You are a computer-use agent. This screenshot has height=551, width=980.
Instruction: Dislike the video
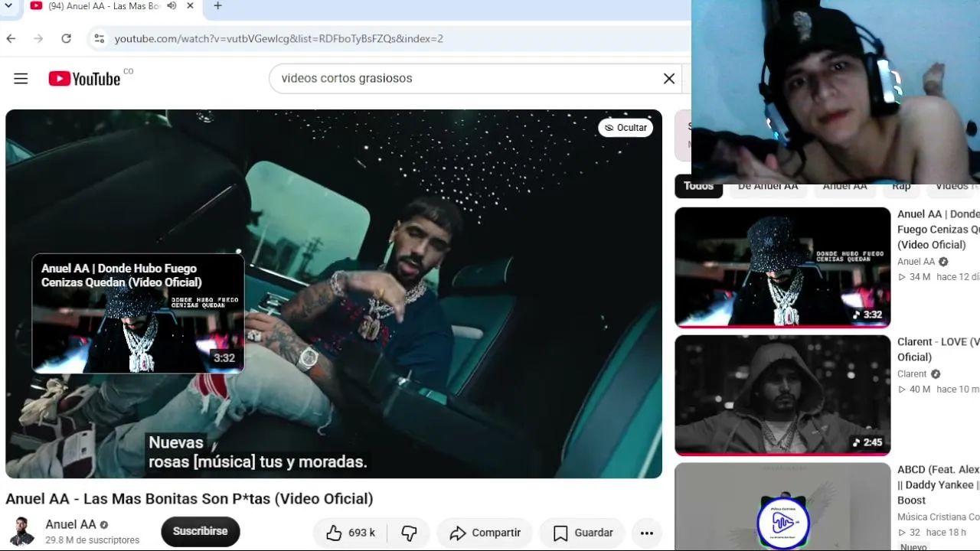coord(410,533)
